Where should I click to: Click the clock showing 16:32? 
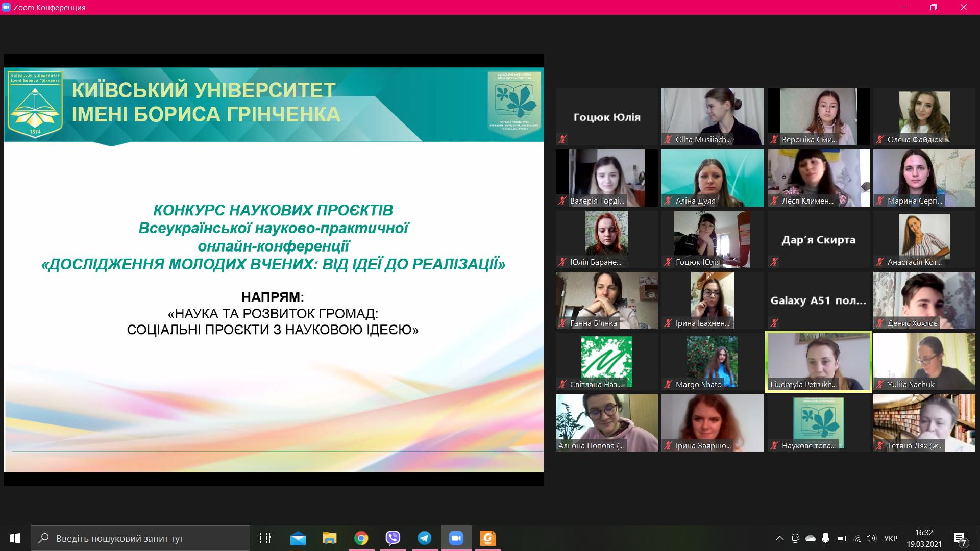click(x=924, y=538)
